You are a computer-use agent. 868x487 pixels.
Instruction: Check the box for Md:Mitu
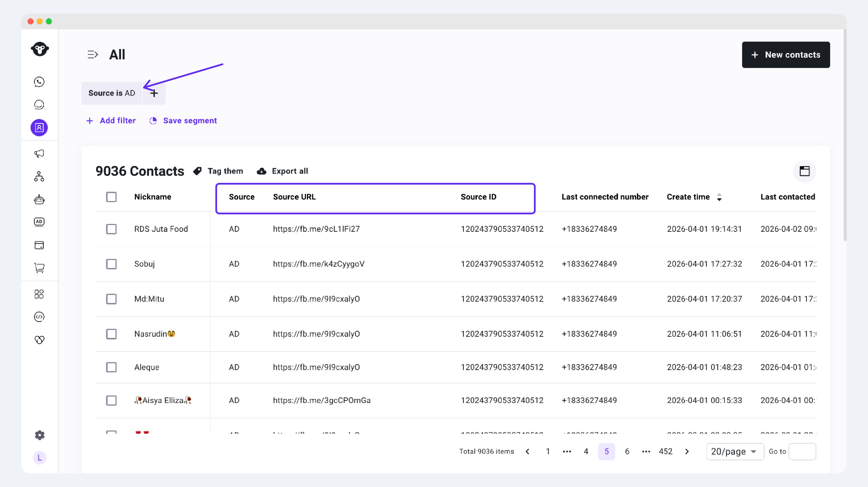click(111, 299)
